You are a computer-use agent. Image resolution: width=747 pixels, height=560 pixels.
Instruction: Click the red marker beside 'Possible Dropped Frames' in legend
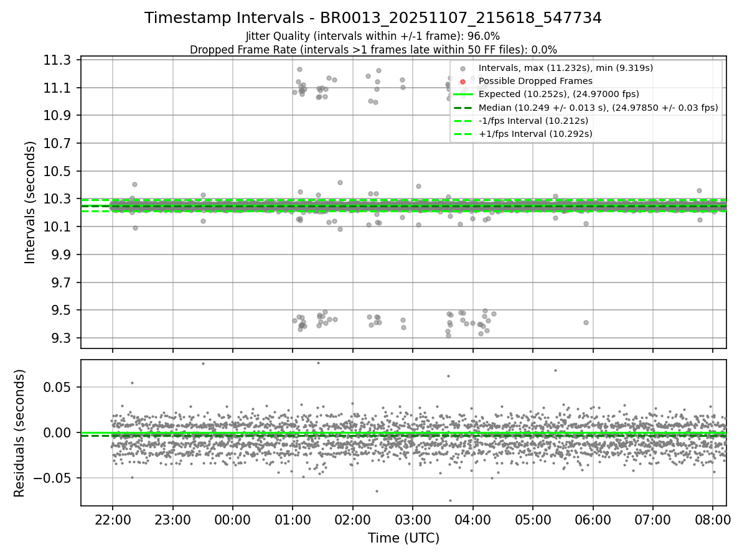click(x=463, y=82)
